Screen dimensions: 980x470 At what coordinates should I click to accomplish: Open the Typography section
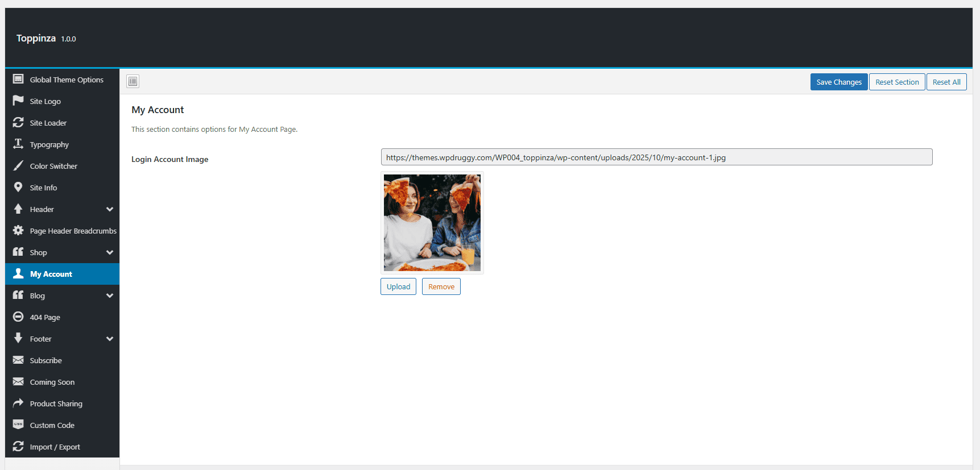click(x=62, y=144)
